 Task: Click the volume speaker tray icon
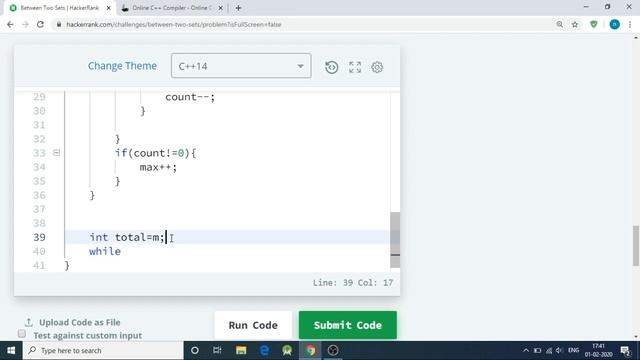pyautogui.click(x=559, y=351)
